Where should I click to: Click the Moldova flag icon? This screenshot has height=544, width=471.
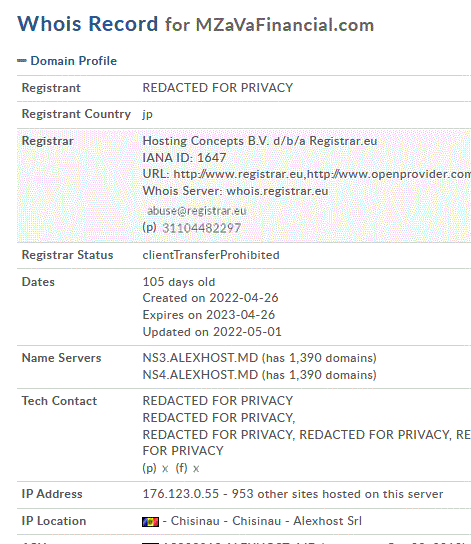(x=150, y=521)
